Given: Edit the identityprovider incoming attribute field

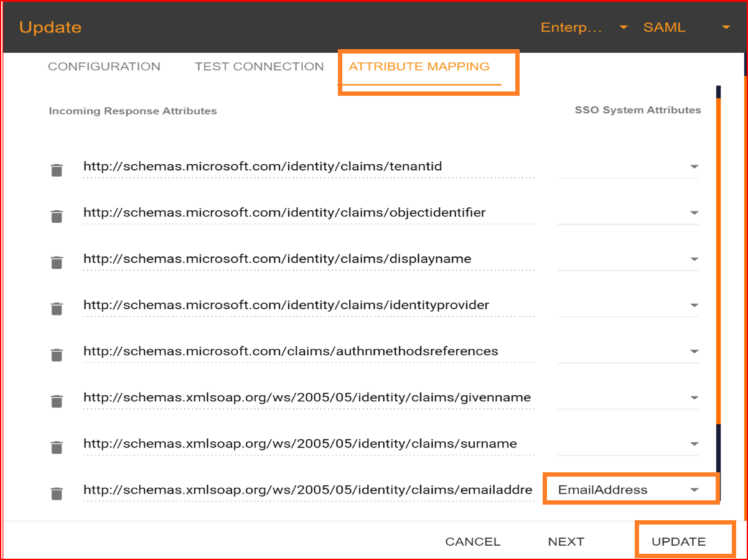Looking at the screenshot, I should coord(309,306).
